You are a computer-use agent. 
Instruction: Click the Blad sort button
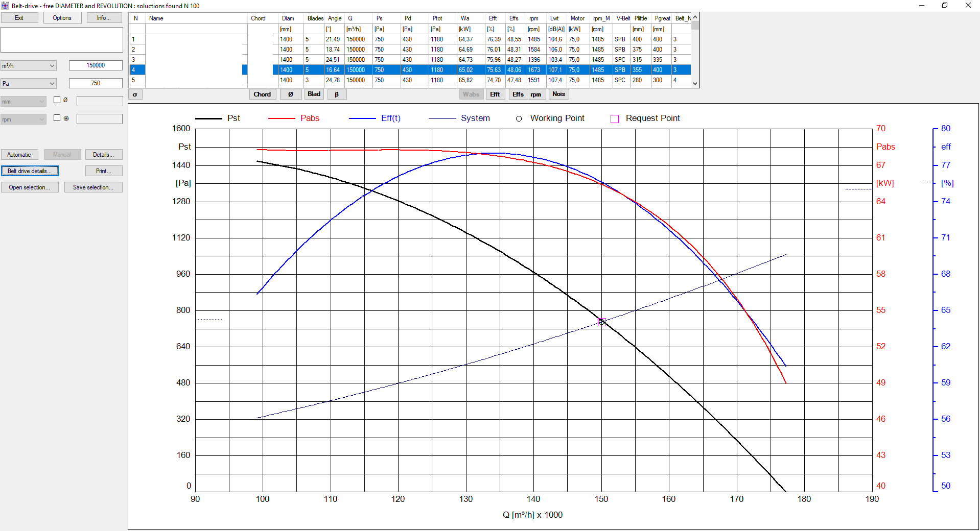(x=314, y=94)
